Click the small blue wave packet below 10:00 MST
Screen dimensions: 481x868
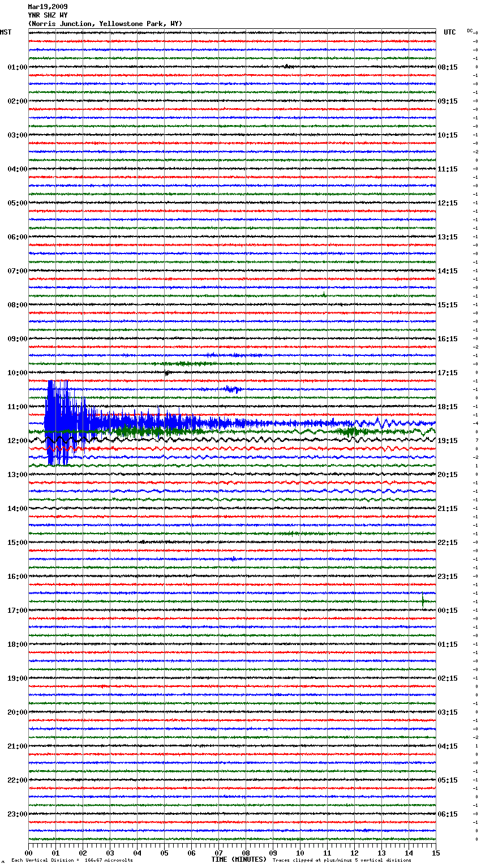(x=232, y=389)
